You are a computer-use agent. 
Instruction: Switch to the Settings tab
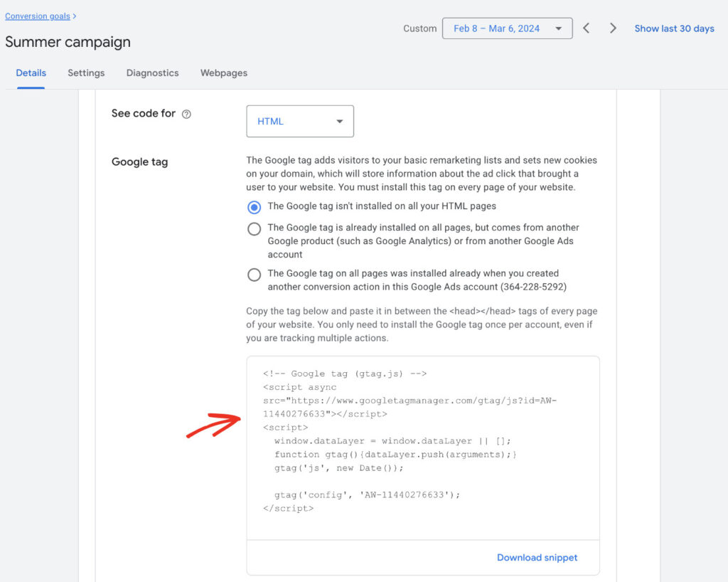(86, 73)
